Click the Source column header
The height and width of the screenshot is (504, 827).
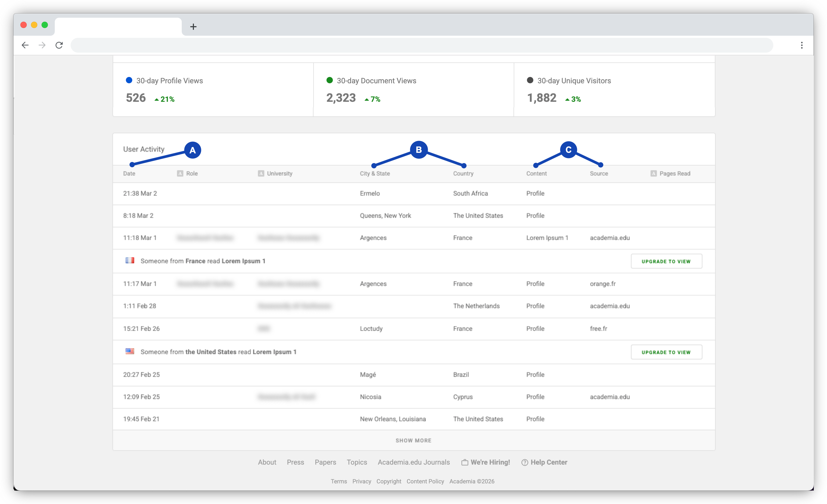[x=599, y=173]
